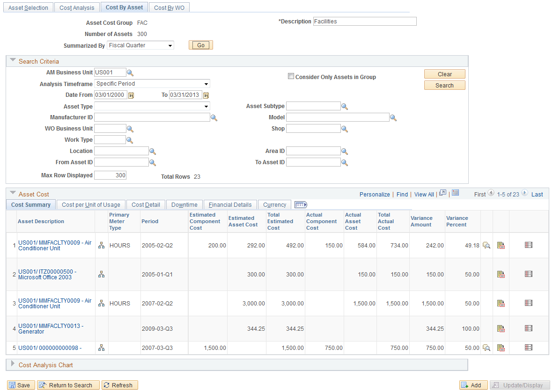553x392 pixels.
Task: Expand the Cost Analysis Chart section
Action: (13, 365)
